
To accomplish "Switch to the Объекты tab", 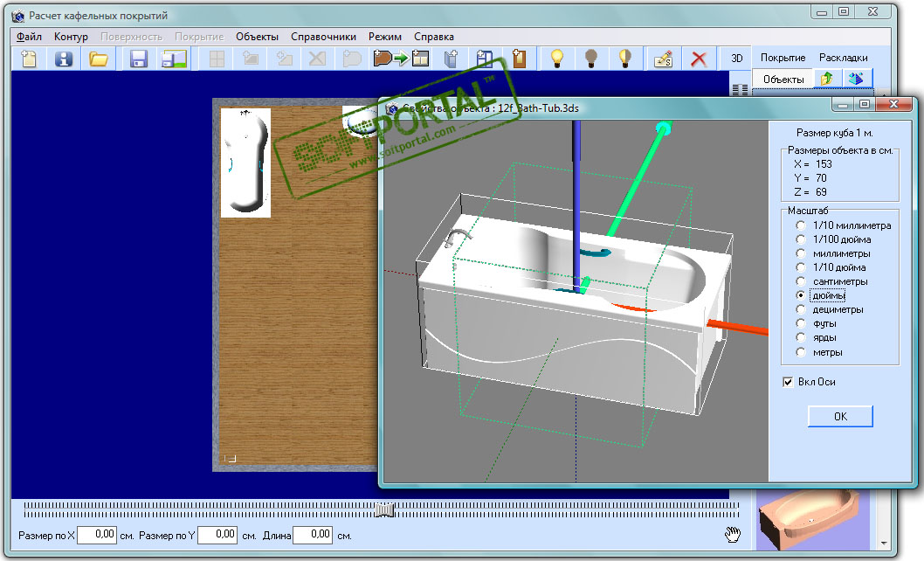I will [x=783, y=79].
